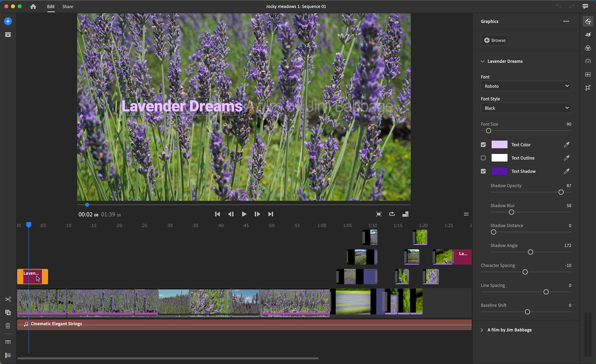
Task: Open the project assets bin icon
Action: point(8,35)
